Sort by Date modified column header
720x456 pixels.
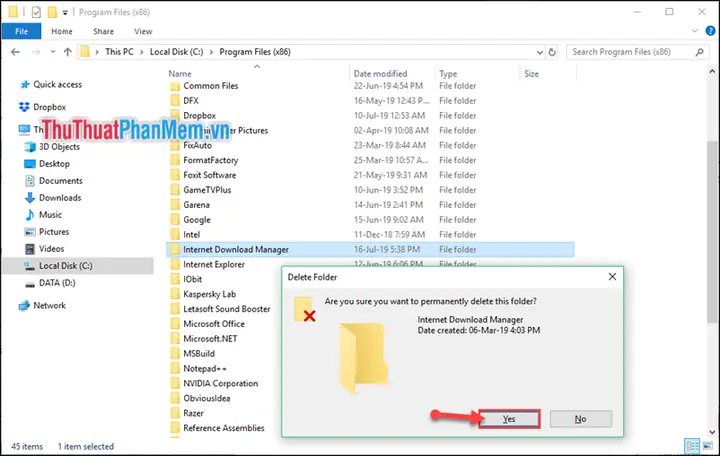coord(380,73)
